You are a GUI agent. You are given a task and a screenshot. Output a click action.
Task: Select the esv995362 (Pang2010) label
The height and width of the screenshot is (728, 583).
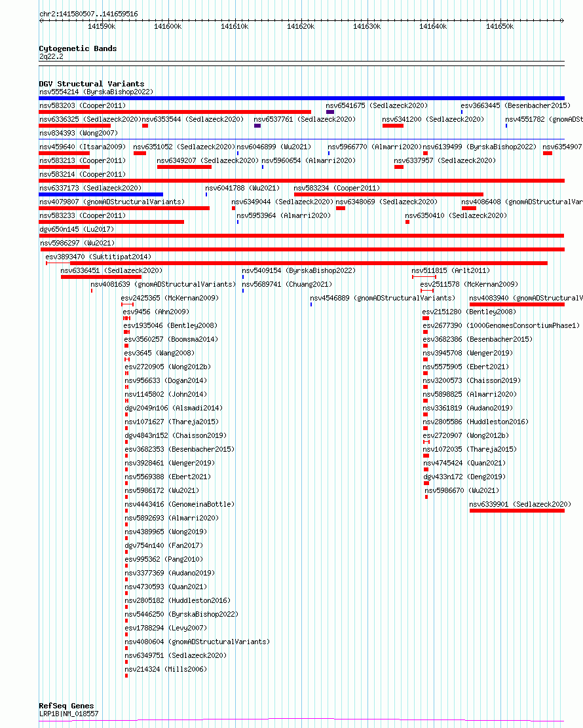click(x=164, y=560)
